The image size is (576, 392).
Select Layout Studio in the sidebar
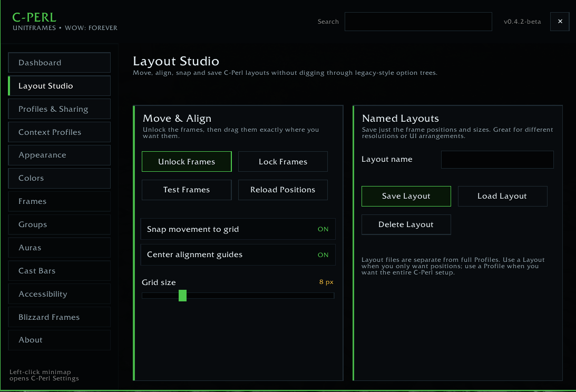pyautogui.click(x=59, y=85)
